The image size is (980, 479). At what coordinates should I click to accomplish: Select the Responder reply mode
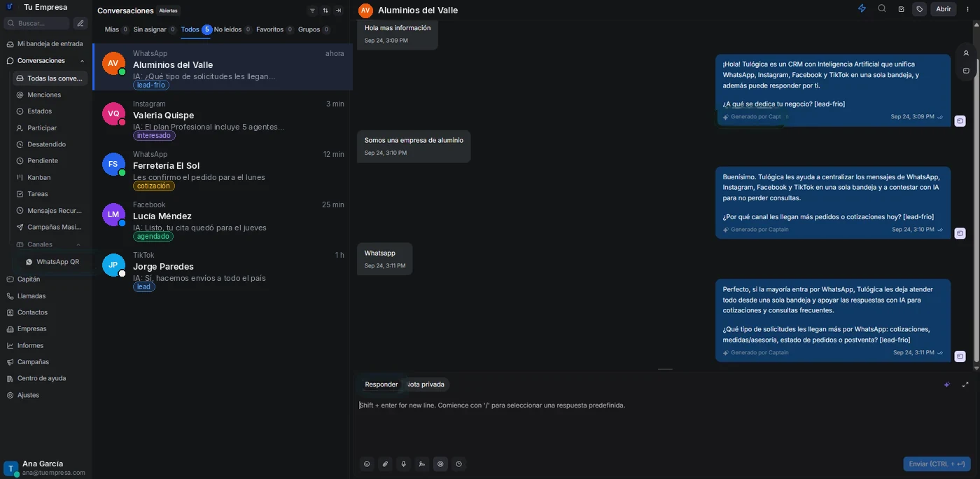[x=381, y=384]
